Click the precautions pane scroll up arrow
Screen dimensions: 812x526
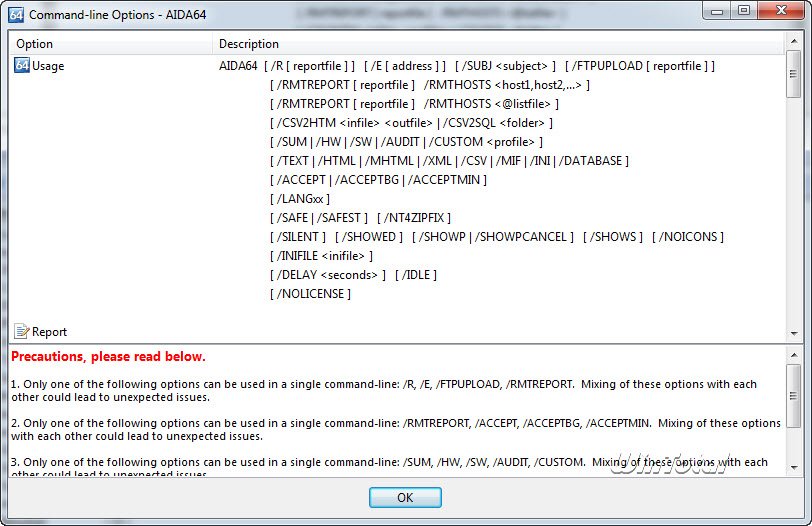pyautogui.click(x=794, y=355)
